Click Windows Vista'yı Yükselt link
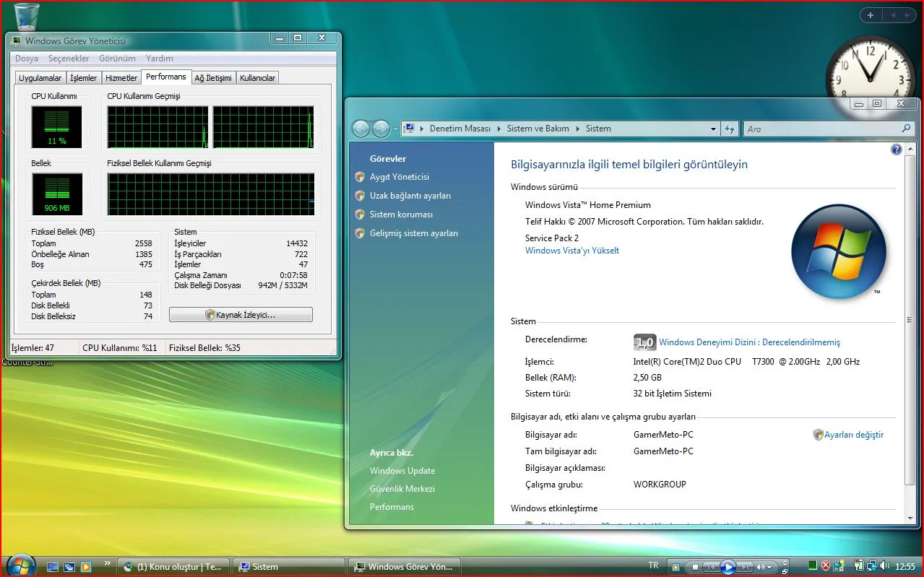Image resolution: width=924 pixels, height=577 pixels. 572,251
